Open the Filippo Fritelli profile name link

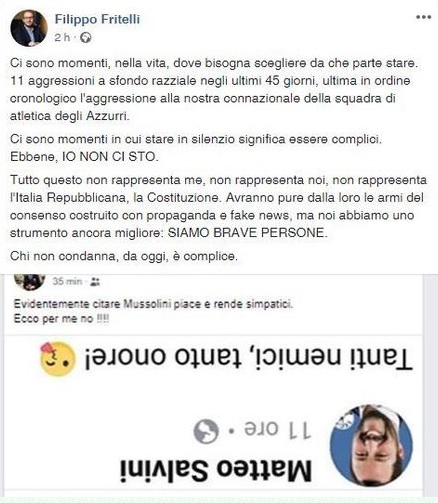coord(97,19)
